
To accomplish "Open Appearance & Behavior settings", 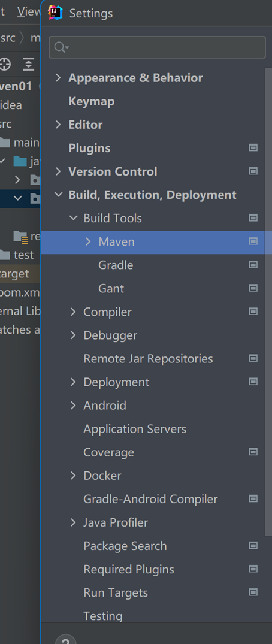I will coord(135,78).
